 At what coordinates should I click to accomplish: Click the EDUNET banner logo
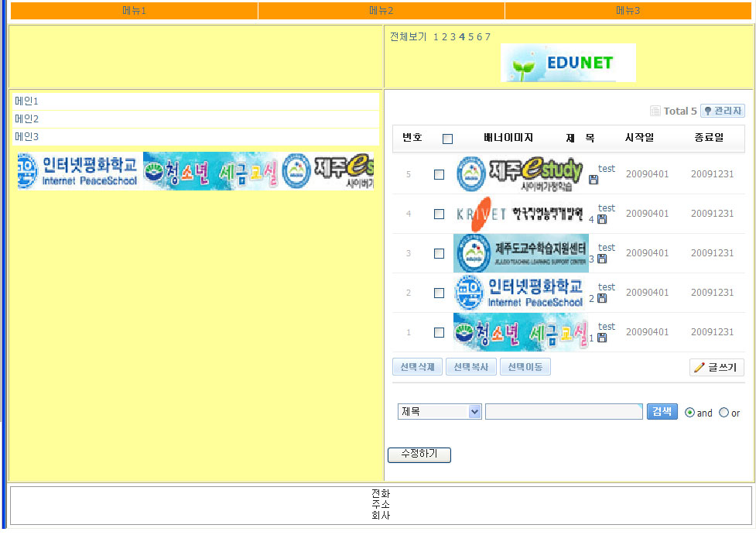coord(568,63)
